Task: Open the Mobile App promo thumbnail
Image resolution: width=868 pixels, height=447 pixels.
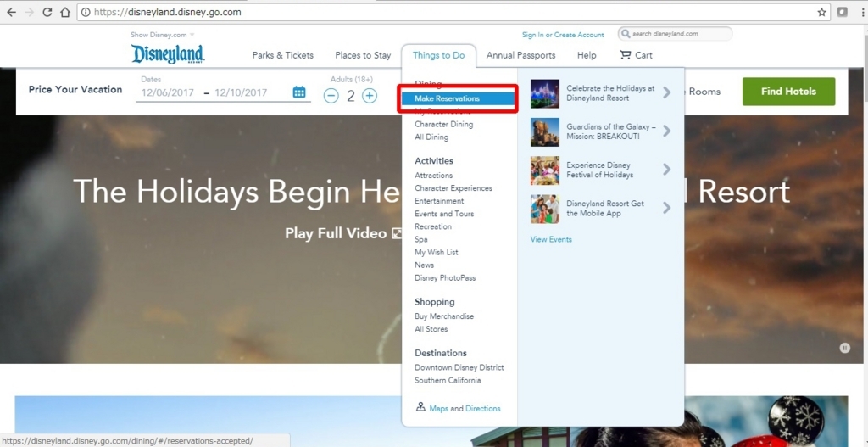Action: (545, 209)
